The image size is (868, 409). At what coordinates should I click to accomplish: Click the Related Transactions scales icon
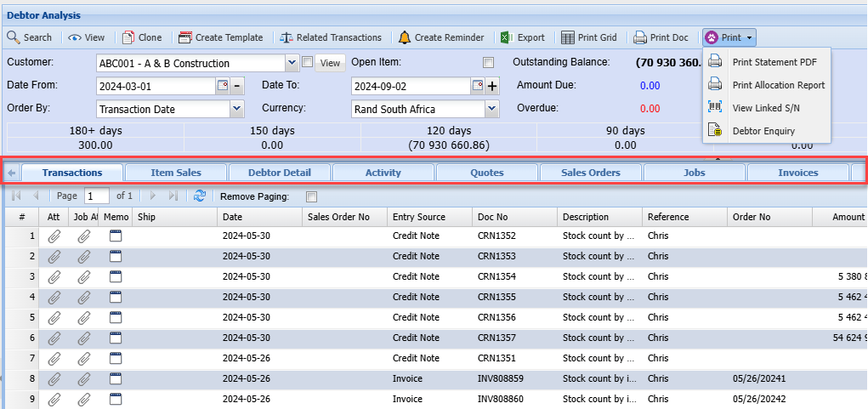[286, 37]
